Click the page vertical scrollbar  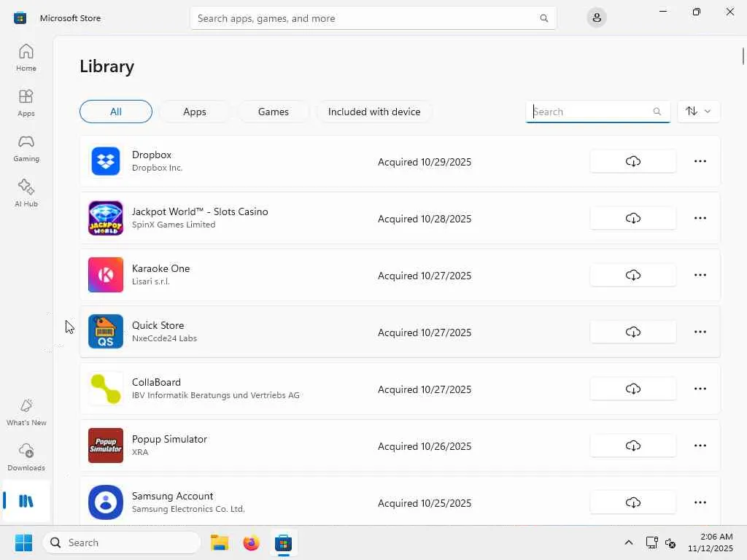coord(743,56)
